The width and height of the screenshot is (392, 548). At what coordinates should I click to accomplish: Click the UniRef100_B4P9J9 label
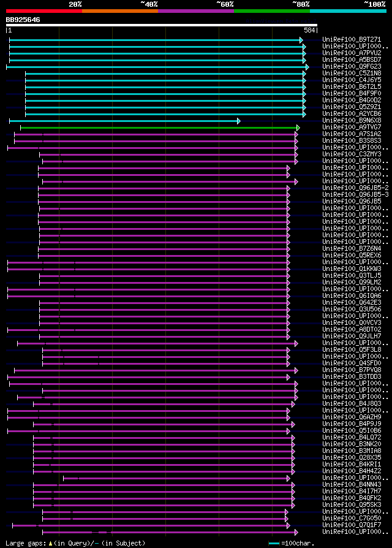coord(352,424)
